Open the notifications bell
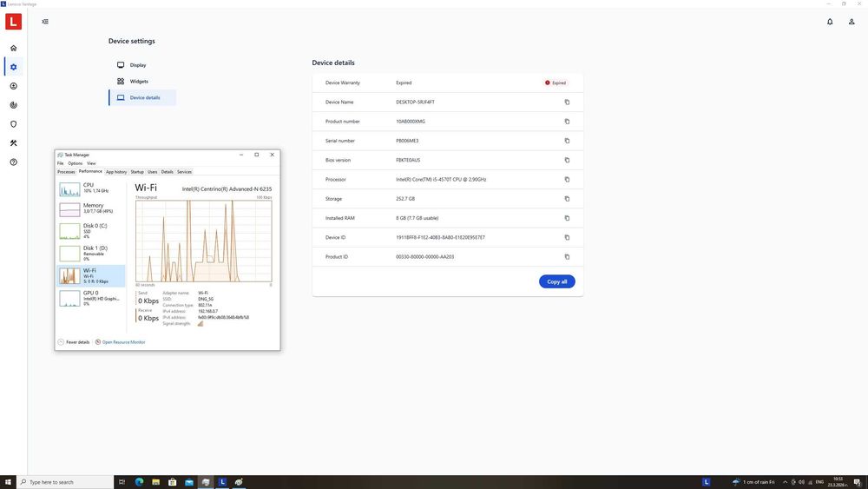The width and height of the screenshot is (868, 489). [x=830, y=22]
